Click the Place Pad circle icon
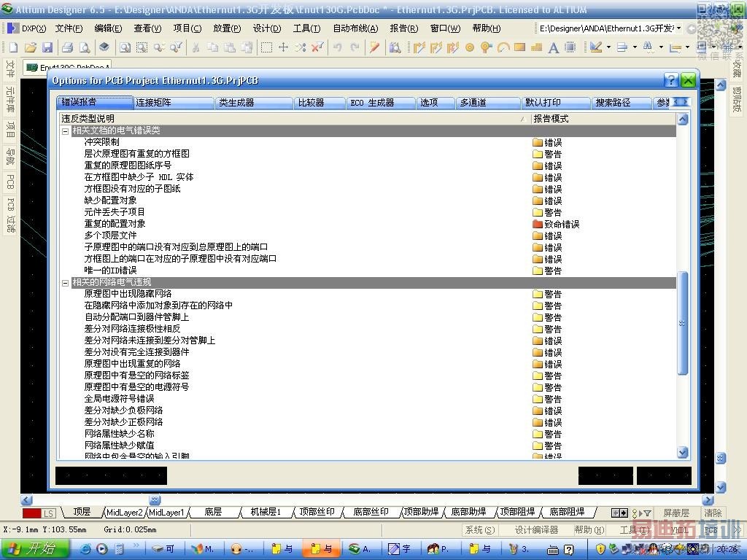This screenshot has height=560, width=747. click(470, 47)
